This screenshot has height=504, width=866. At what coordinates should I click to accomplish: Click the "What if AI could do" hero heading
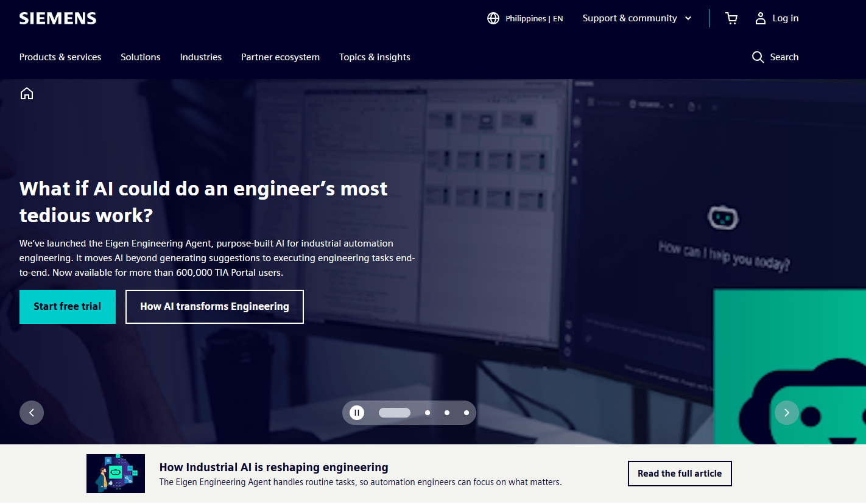[x=203, y=201]
